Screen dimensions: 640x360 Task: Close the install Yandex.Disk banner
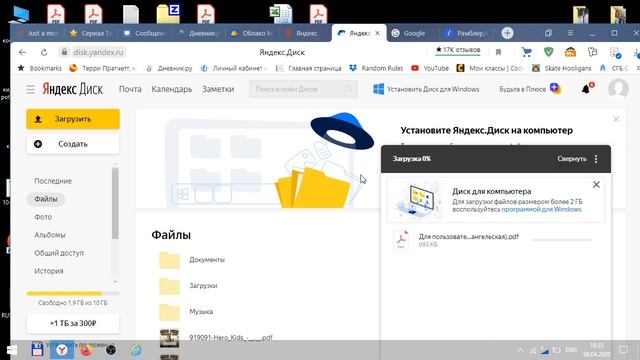tap(616, 119)
